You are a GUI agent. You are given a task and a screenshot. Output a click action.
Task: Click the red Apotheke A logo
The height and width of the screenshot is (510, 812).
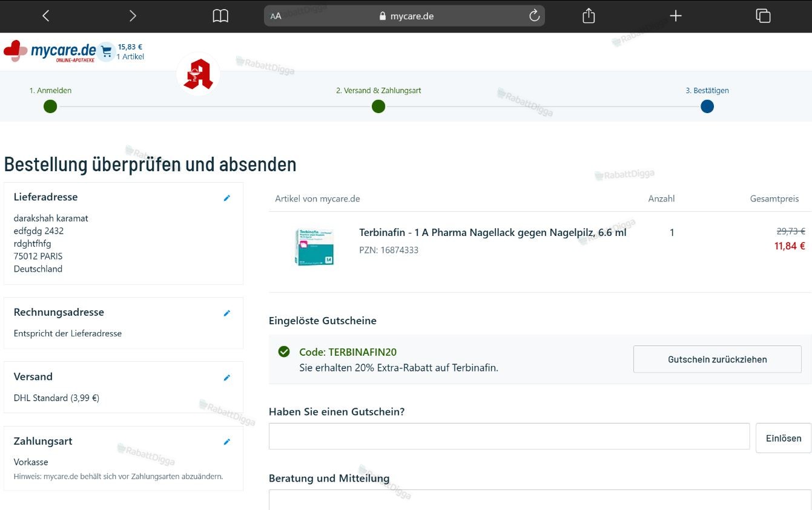[x=198, y=74]
